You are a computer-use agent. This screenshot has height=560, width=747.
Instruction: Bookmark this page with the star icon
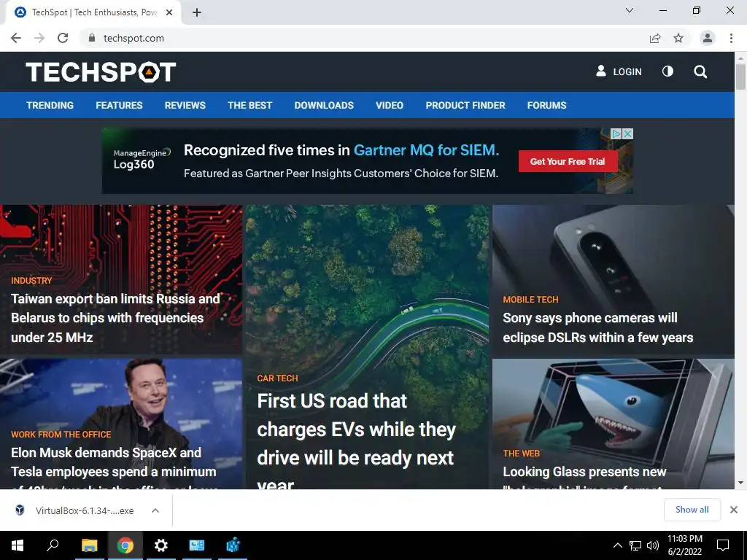678,38
